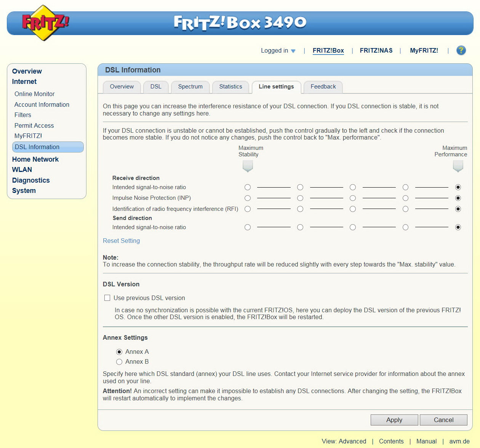The width and height of the screenshot is (480, 448).
Task: Expand the System sidebar section
Action: pos(24,191)
